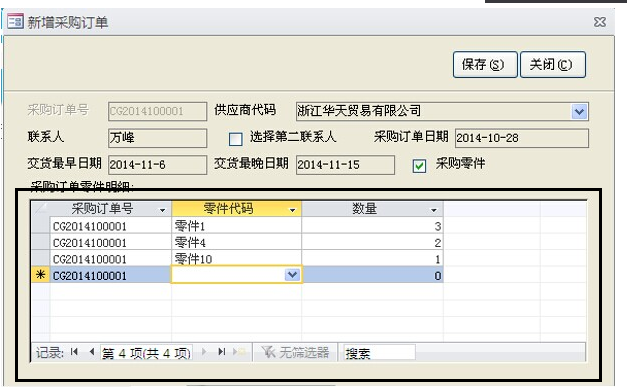
Task: Click 交货最晚日期 field 2014-11-15
Action: (345, 165)
